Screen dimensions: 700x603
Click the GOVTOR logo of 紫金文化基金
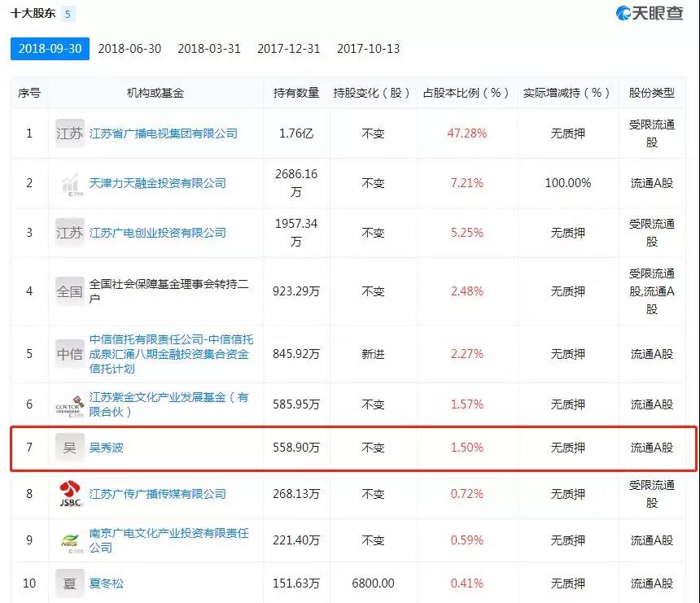(70, 405)
